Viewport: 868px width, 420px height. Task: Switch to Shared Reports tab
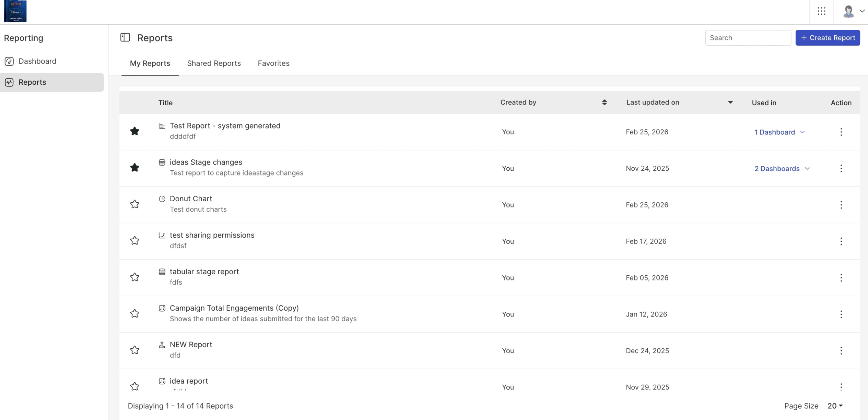click(x=214, y=63)
